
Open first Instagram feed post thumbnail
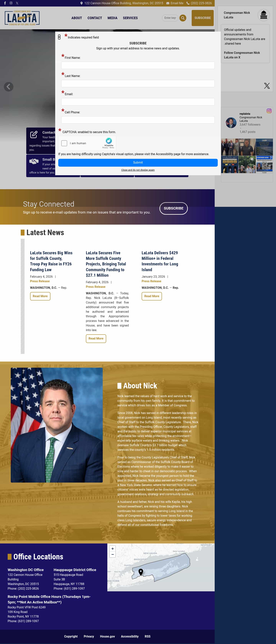[229, 147]
